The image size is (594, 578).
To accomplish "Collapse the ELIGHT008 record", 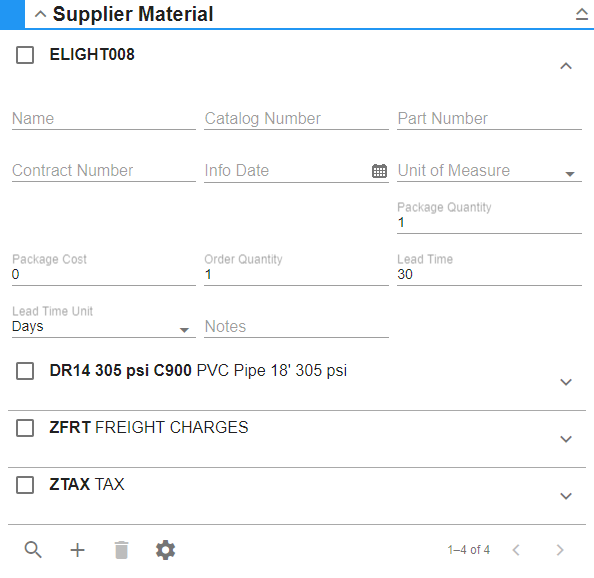I will [x=566, y=66].
